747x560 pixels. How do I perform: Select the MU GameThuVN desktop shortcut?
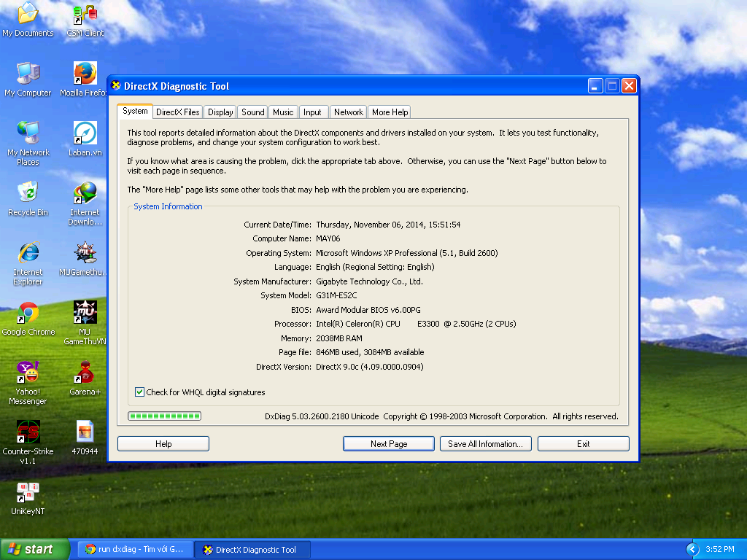85,323
